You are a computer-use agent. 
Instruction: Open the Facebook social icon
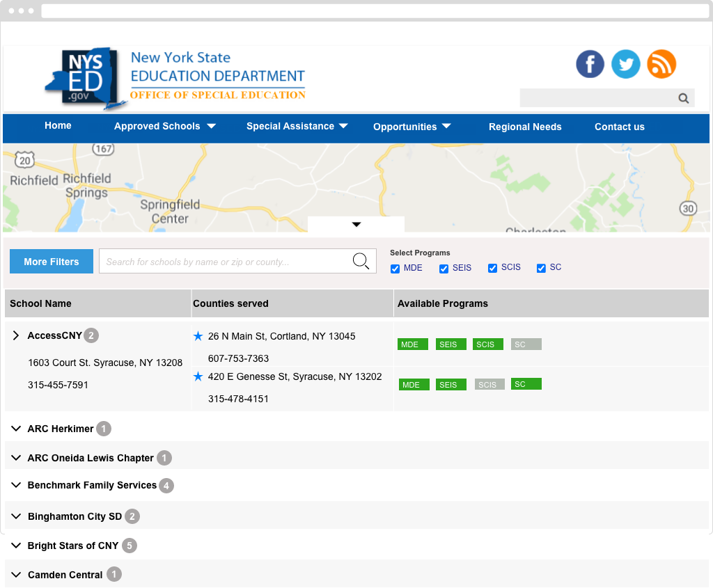[590, 64]
